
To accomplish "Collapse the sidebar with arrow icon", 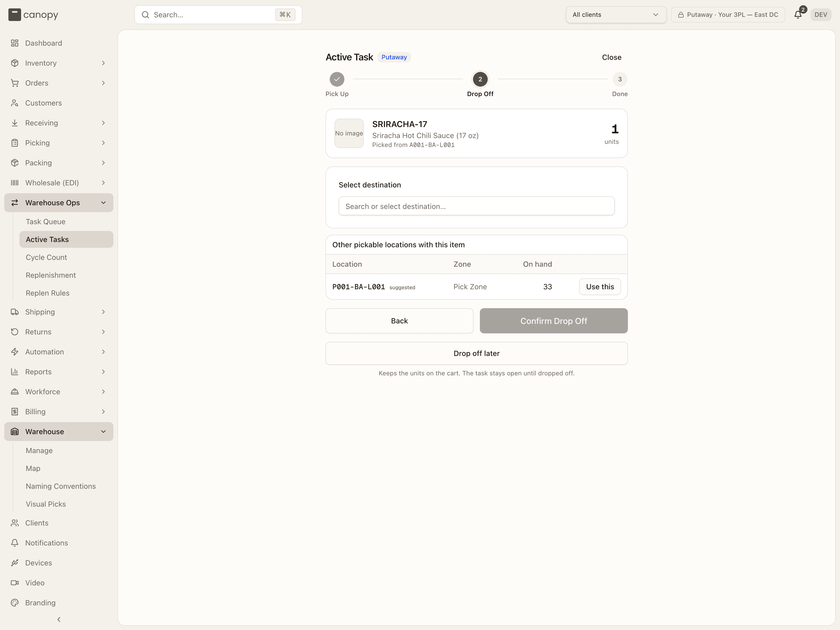I will (59, 619).
